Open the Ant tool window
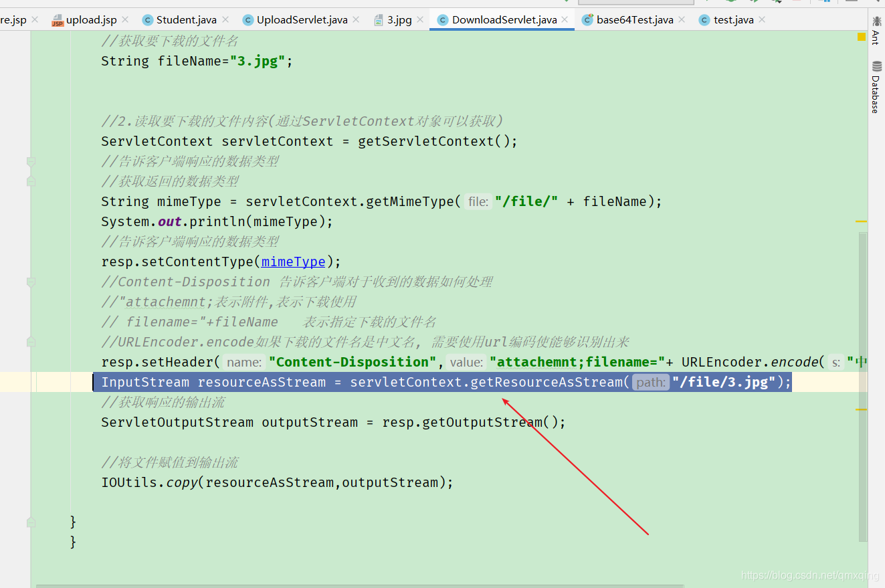 (x=876, y=31)
